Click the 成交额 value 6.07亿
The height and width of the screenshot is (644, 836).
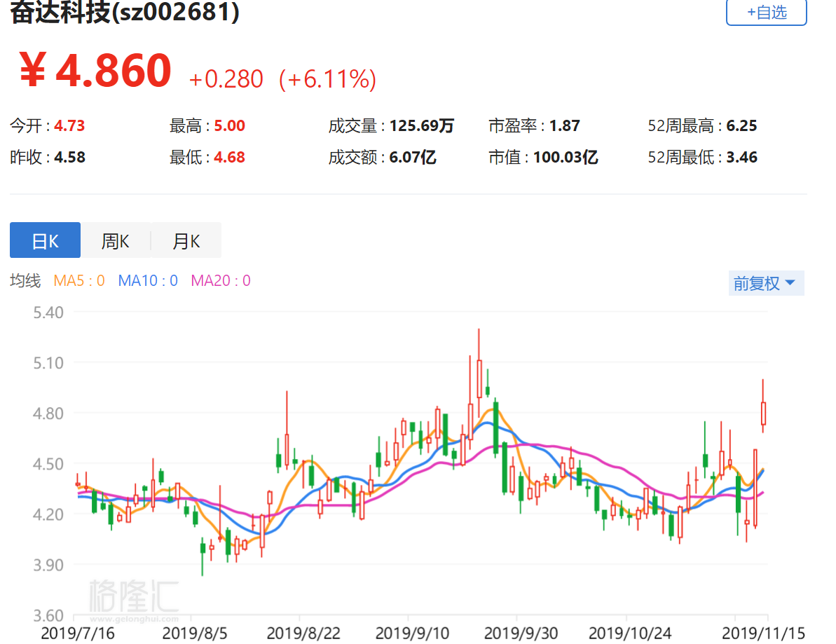click(x=413, y=157)
